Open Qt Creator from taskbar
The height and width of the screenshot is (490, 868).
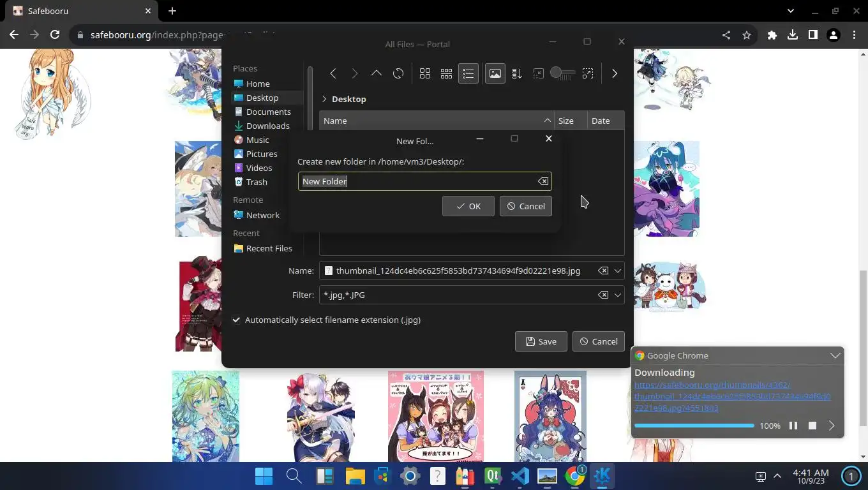(x=493, y=476)
